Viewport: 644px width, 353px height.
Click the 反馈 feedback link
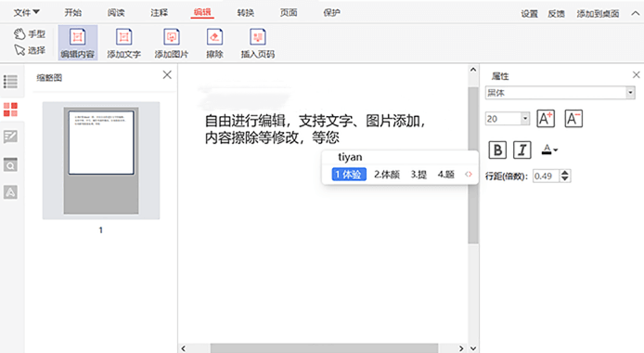[x=556, y=14]
